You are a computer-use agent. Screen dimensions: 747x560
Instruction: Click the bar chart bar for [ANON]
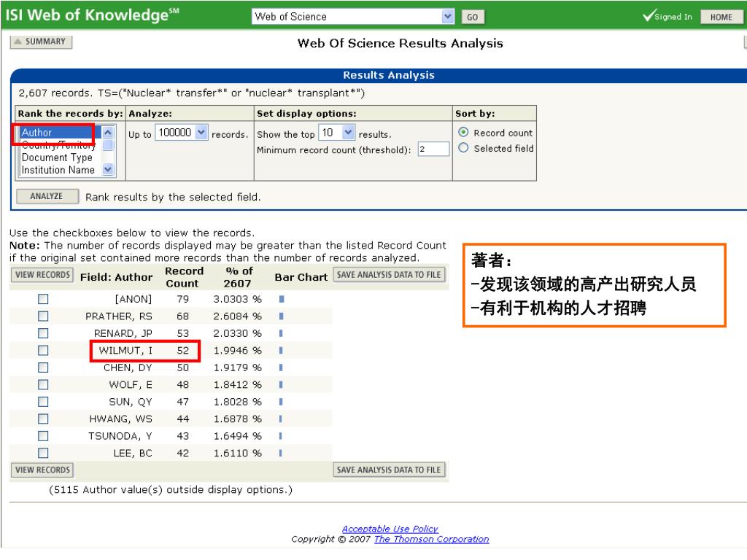282,299
